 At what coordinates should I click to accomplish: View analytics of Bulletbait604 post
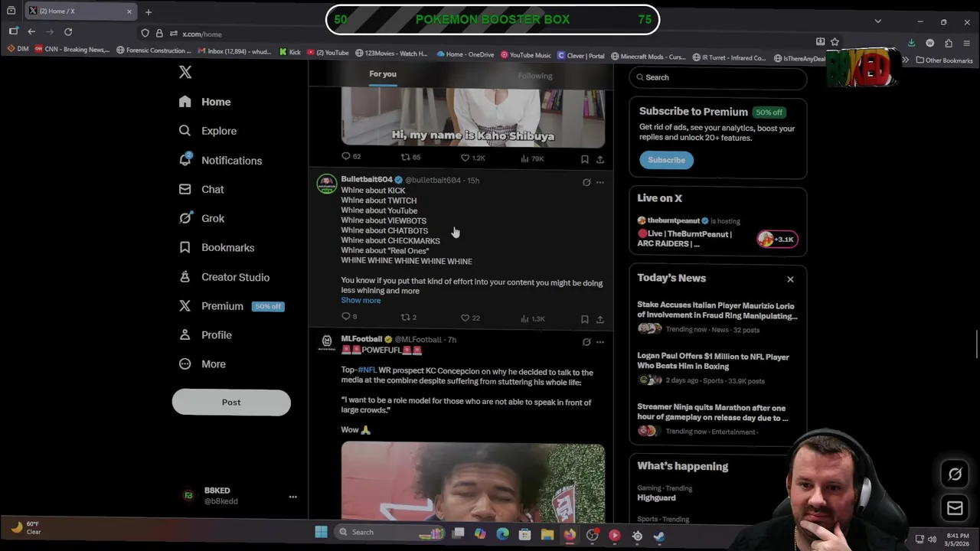[532, 318]
